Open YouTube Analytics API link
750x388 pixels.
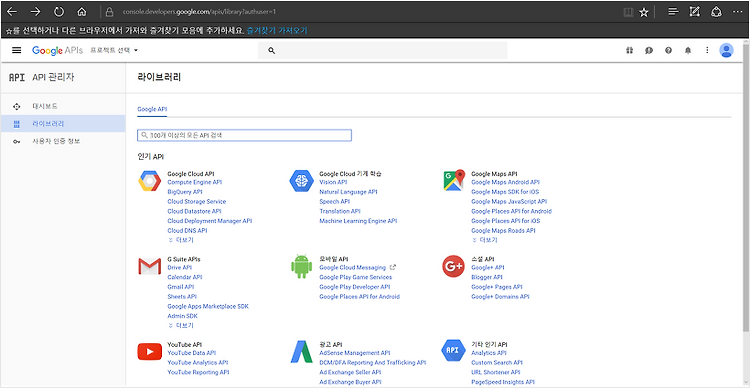tap(198, 363)
